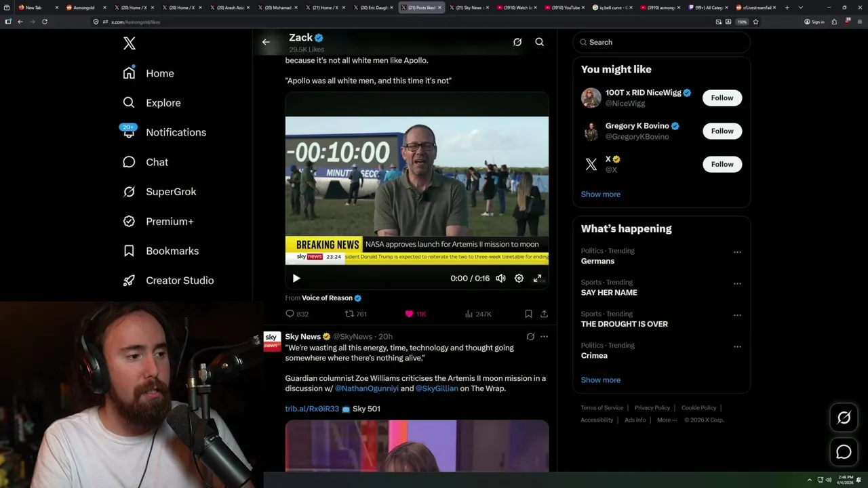Share the Artemis II video post

click(x=544, y=314)
